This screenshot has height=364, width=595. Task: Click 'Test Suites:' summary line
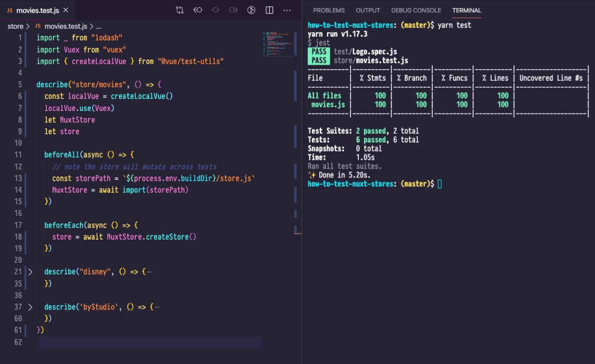click(363, 131)
